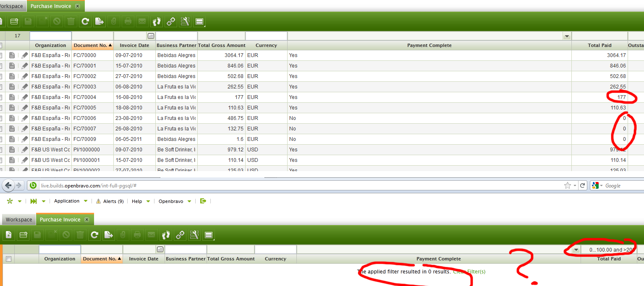The width and height of the screenshot is (644, 286).
Task: Select the document number cell PI/1000000
Action: 92,150
